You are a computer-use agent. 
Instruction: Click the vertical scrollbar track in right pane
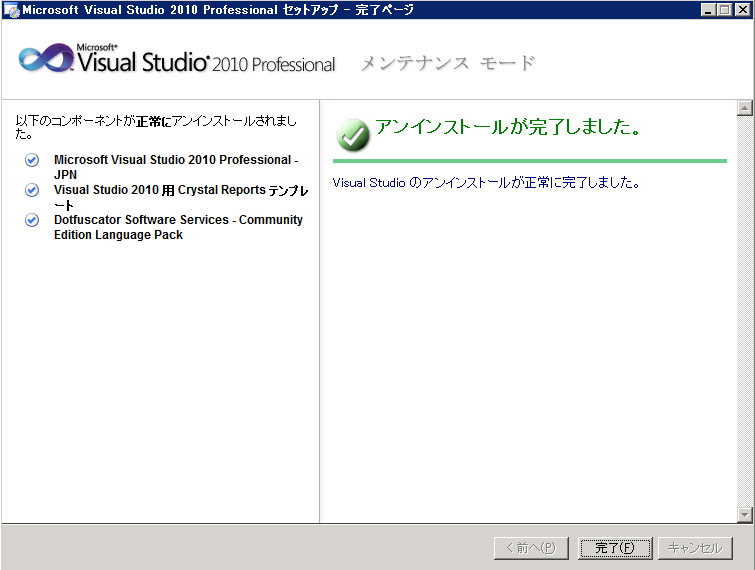(x=743, y=310)
